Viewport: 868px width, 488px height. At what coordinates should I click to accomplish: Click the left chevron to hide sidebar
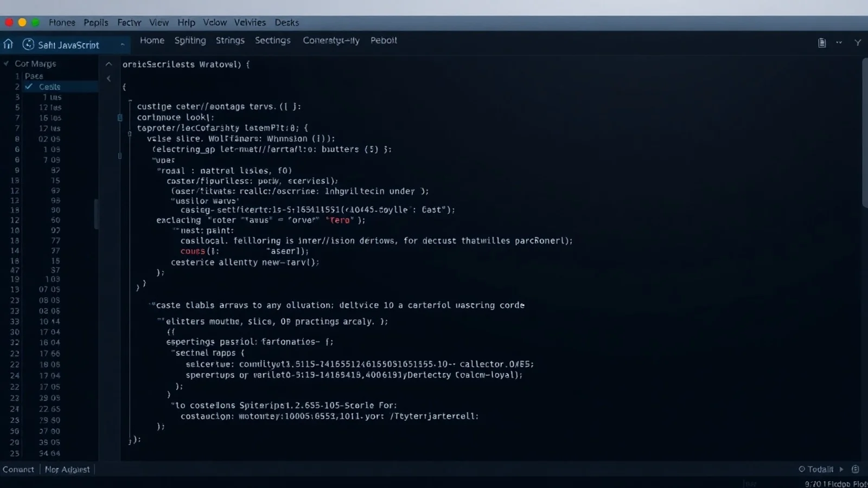tap(108, 79)
